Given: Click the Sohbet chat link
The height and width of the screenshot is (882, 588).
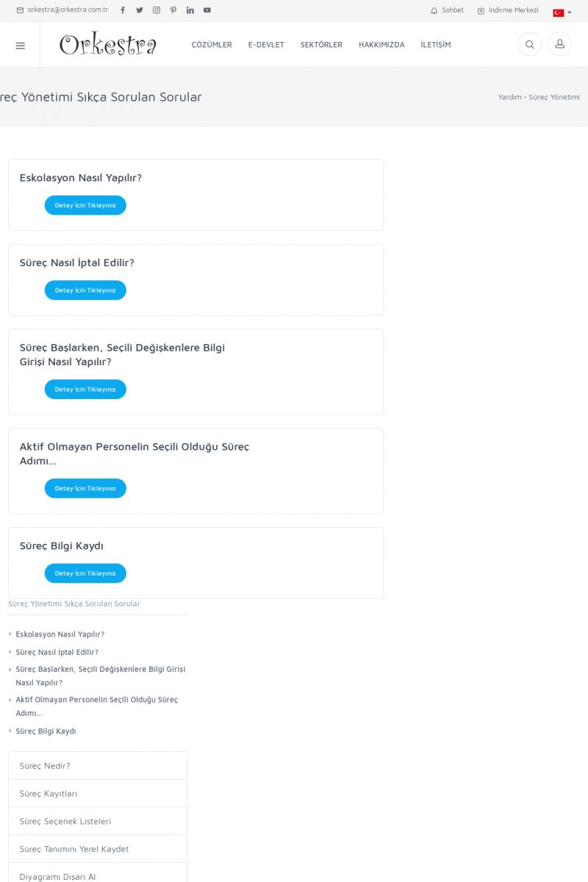Looking at the screenshot, I should [x=448, y=10].
